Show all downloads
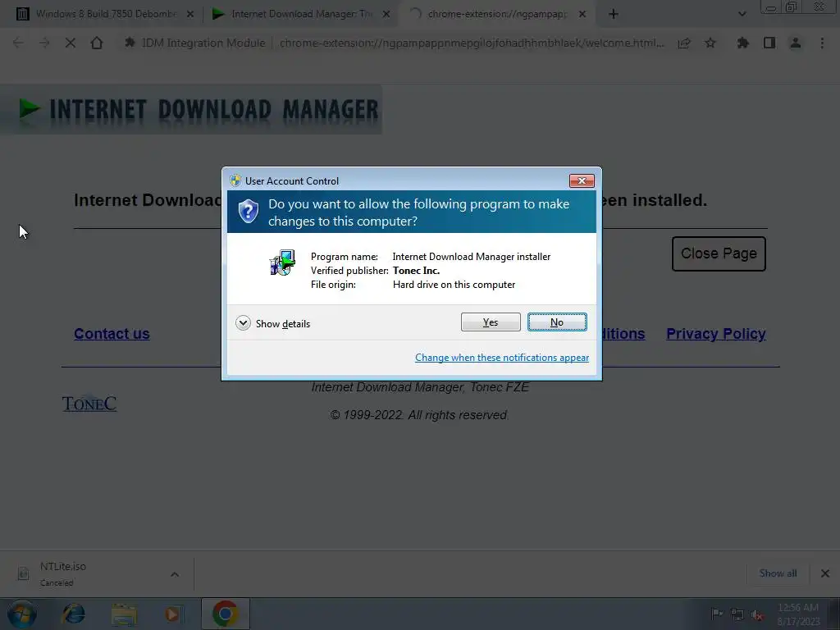The height and width of the screenshot is (630, 840). [x=778, y=573]
